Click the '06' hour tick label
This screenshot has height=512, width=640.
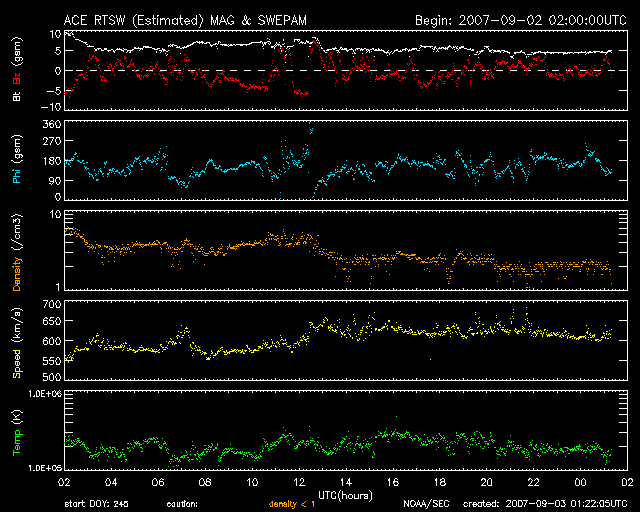pyautogui.click(x=158, y=482)
